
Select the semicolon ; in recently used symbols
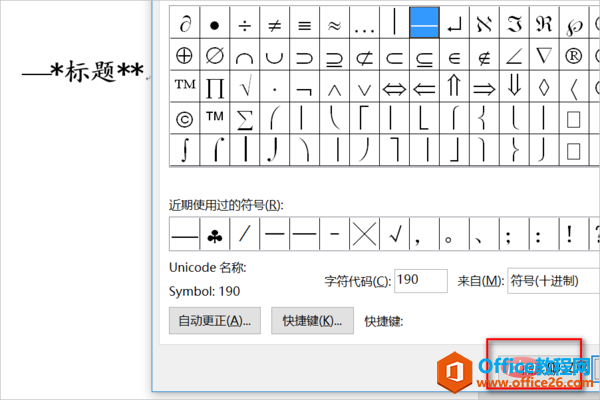pos(514,234)
